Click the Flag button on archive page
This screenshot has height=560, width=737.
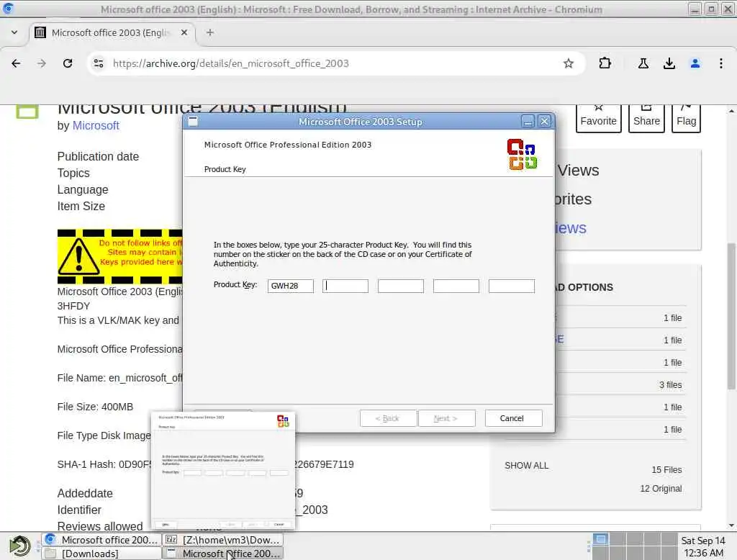(x=686, y=119)
